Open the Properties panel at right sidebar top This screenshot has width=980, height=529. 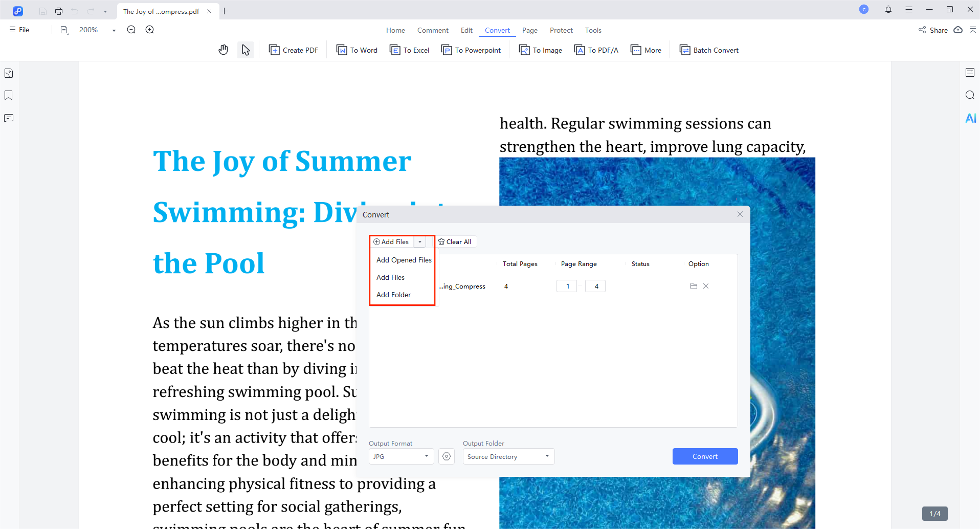(970, 72)
